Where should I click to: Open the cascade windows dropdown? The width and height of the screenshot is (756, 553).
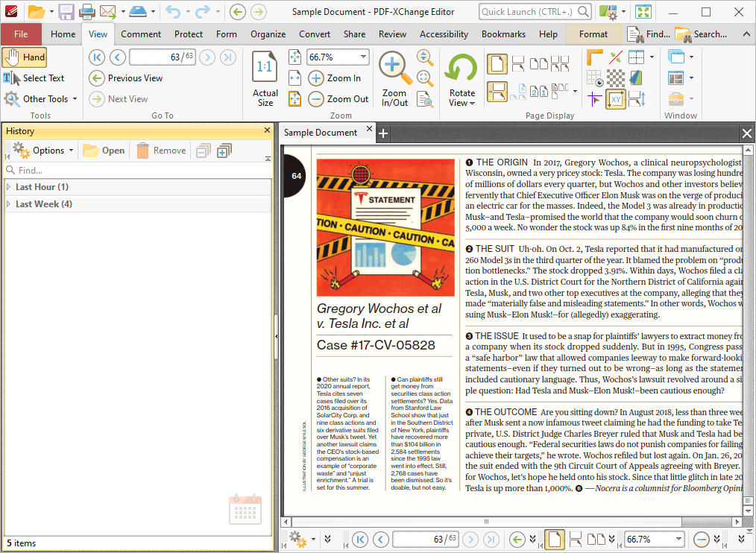tap(691, 57)
